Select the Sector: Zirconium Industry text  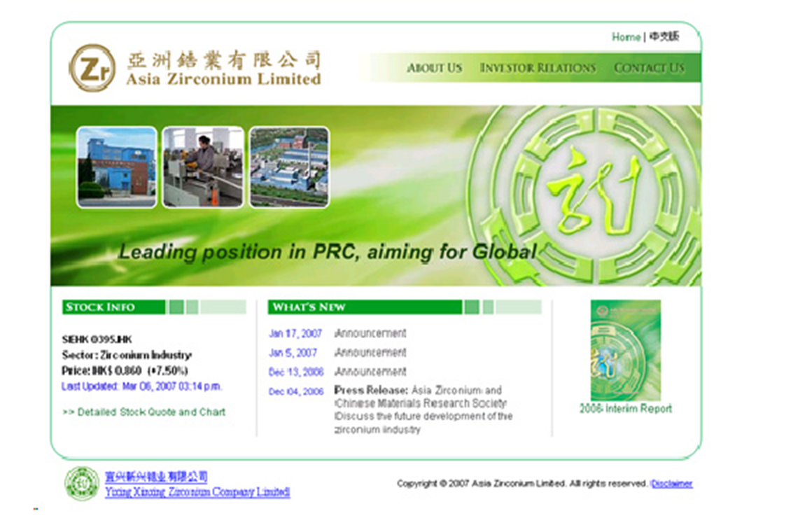pos(127,355)
